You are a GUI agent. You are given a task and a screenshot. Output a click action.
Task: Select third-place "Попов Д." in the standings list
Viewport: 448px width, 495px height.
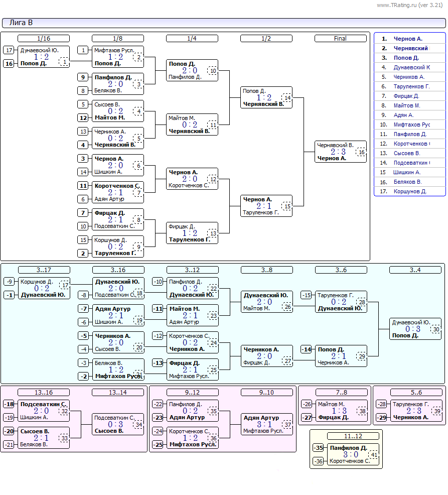click(x=406, y=58)
